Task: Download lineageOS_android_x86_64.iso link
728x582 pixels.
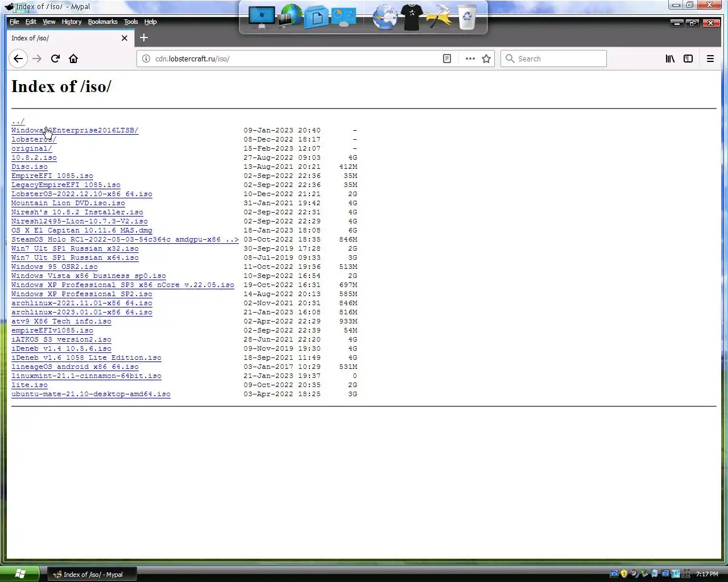Action: click(x=75, y=367)
